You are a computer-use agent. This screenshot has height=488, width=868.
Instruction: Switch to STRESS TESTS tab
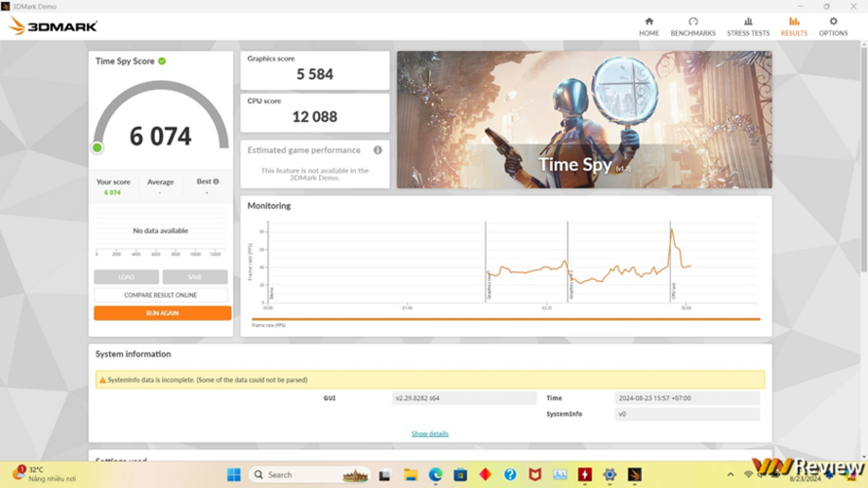(748, 26)
